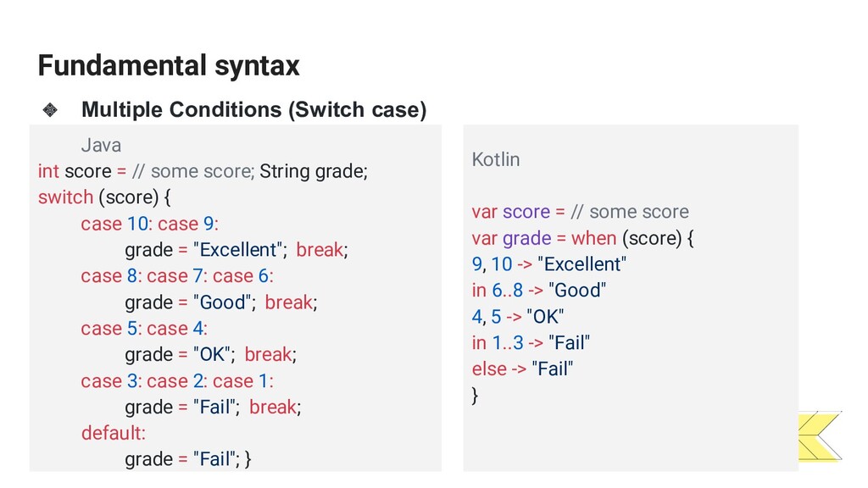Image resolution: width=868 pixels, height=488 pixels.
Task: Click the Java label in the left code panel
Action: [x=101, y=145]
